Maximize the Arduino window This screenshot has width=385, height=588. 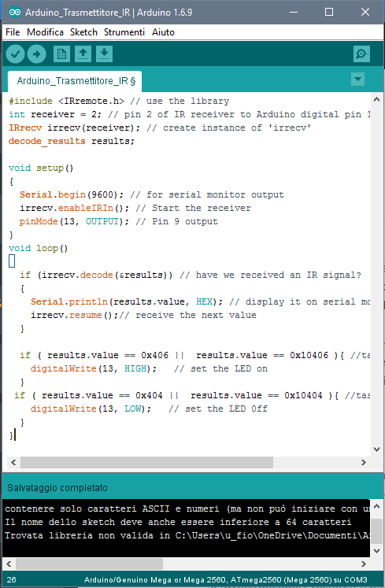329,13
